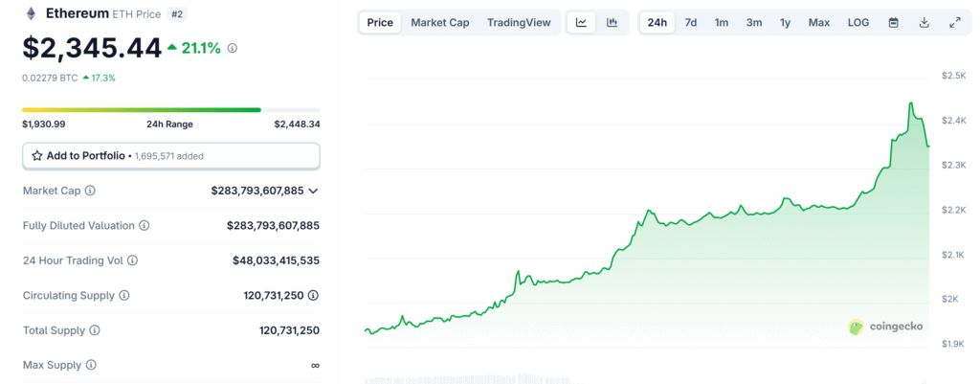This screenshot has height=384, width=980.
Task: Click the price peak on the chart line
Action: pos(910,103)
